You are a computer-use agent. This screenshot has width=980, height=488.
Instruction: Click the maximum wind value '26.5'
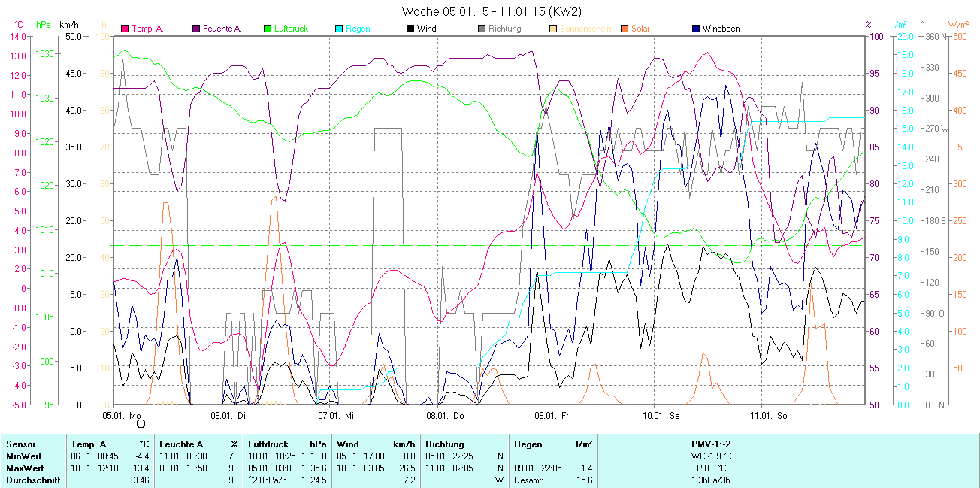(x=408, y=468)
